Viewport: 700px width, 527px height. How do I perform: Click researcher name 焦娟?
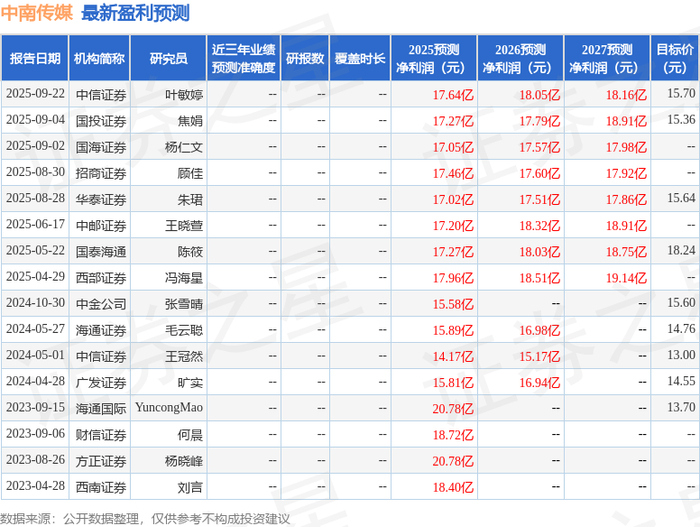click(190, 121)
